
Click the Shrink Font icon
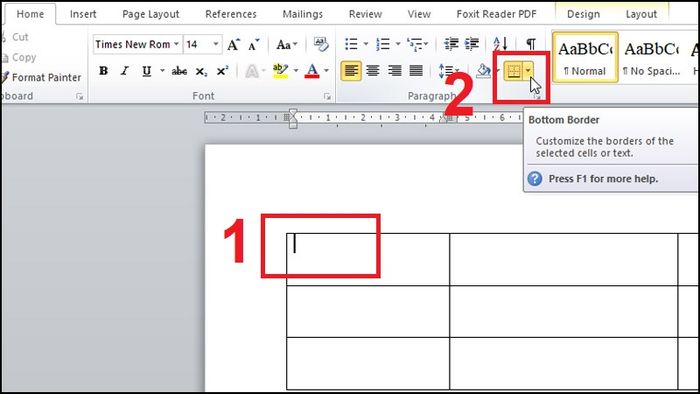[x=254, y=44]
